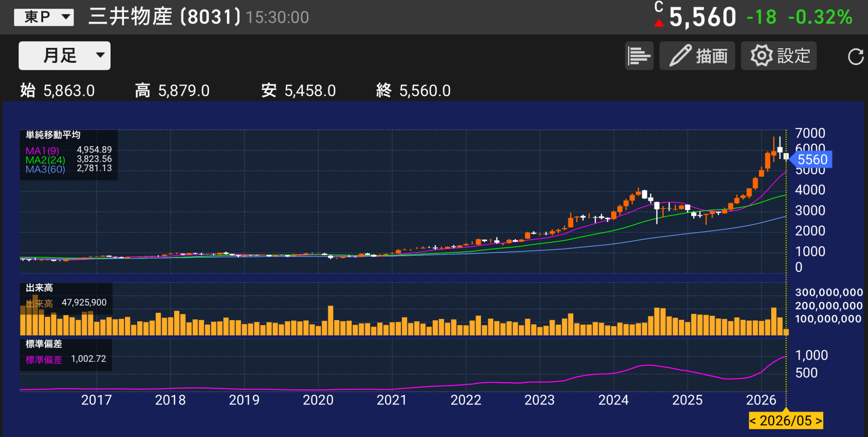Click the volume value 47,925,900
The image size is (868, 437).
point(84,302)
